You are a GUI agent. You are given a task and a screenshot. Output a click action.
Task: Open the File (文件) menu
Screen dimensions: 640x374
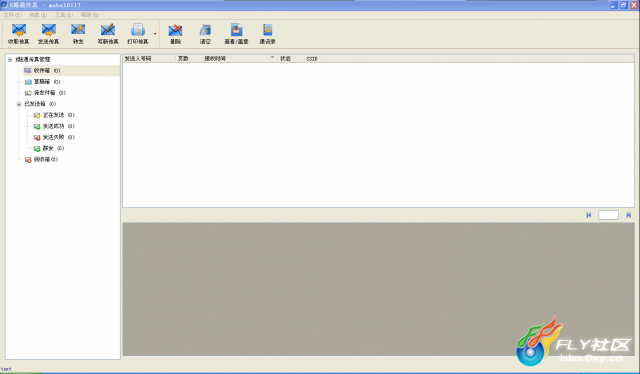[12, 15]
